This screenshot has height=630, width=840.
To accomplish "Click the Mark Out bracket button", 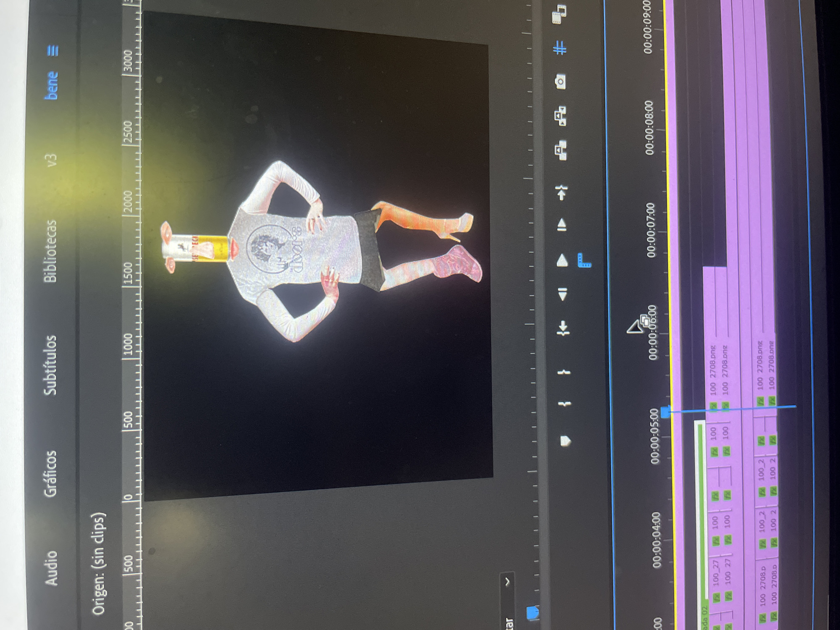I will pos(564,372).
